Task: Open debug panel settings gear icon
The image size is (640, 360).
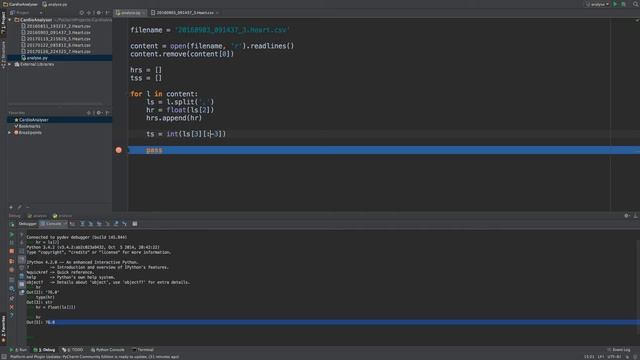Action: (627, 216)
